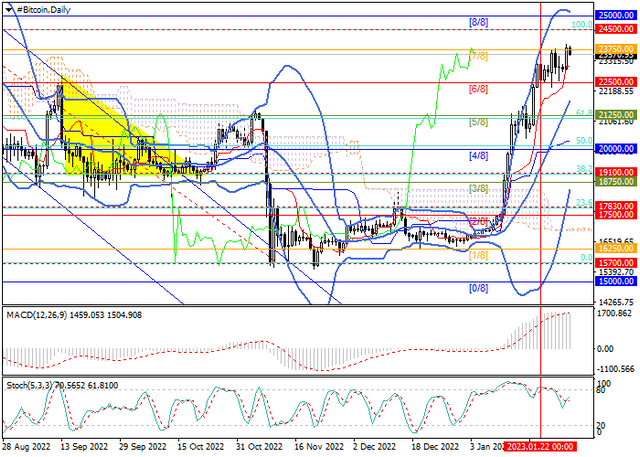This screenshot has width=640, height=457.
Task: Select the [6/8] Murrey level label
Action: pos(478,89)
